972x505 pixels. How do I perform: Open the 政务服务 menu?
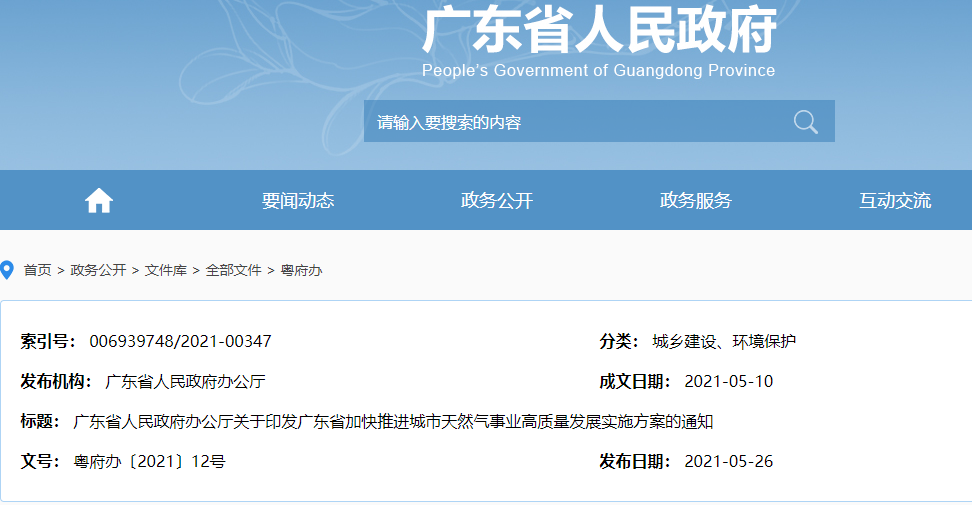tap(696, 200)
